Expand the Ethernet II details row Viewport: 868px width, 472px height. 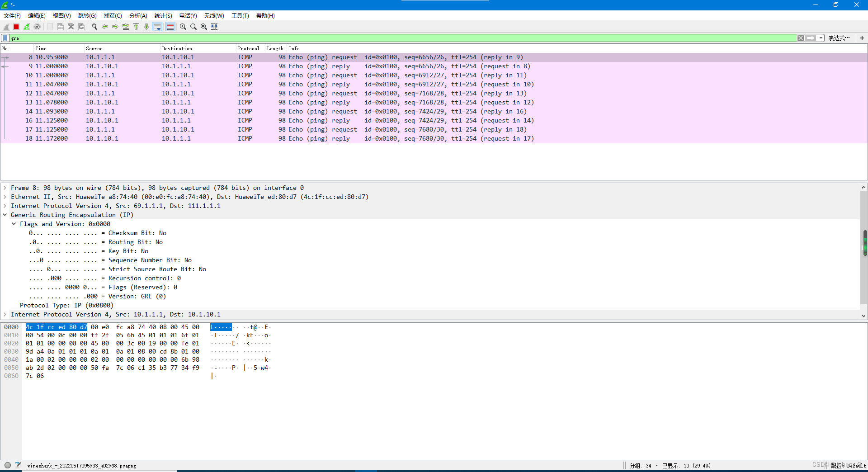coord(5,197)
